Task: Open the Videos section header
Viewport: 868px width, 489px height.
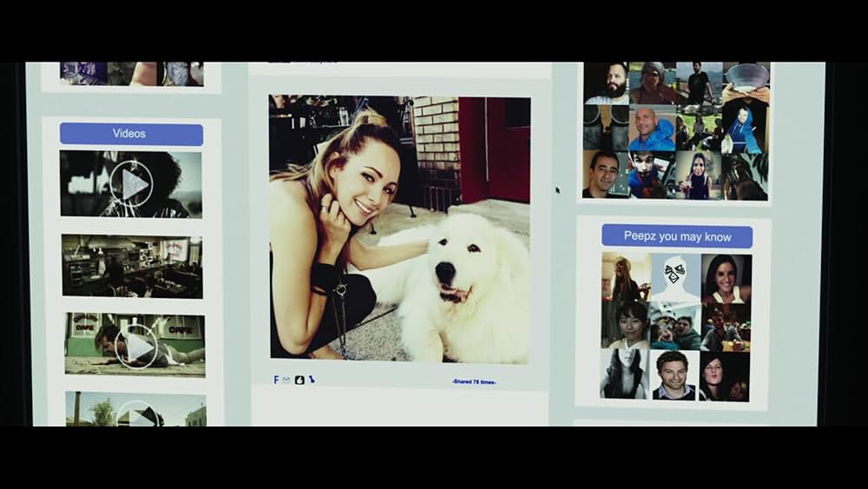Action: coord(131,134)
